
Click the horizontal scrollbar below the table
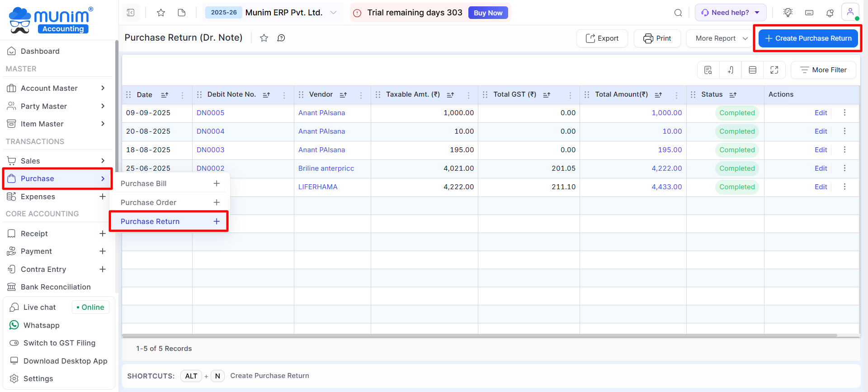[479, 335]
